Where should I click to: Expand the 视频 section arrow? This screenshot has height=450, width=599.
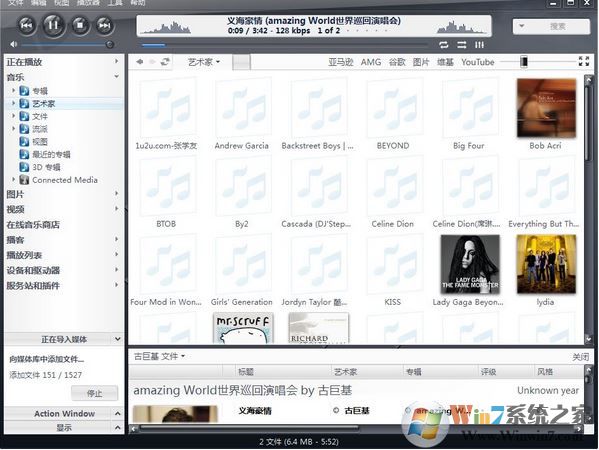click(116, 209)
